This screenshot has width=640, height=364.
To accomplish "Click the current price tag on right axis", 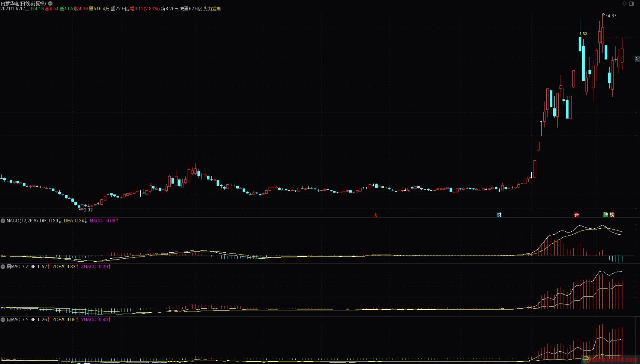I will [637, 59].
